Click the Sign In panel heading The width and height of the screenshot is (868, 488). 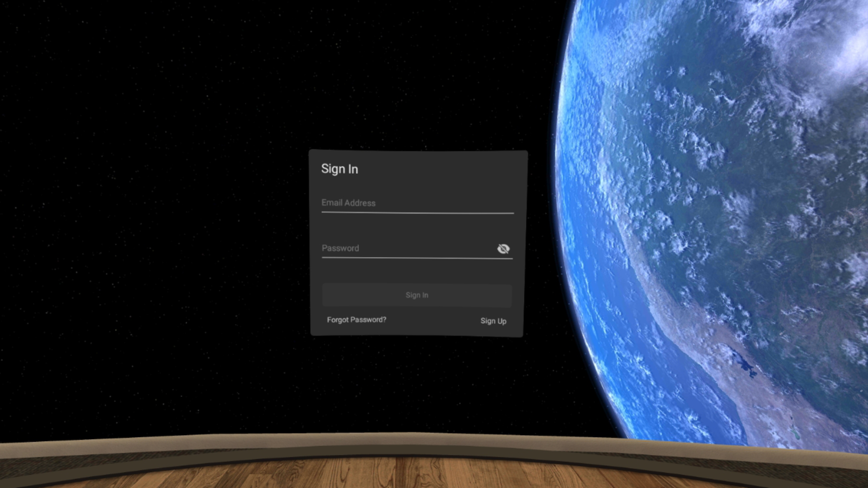point(340,169)
